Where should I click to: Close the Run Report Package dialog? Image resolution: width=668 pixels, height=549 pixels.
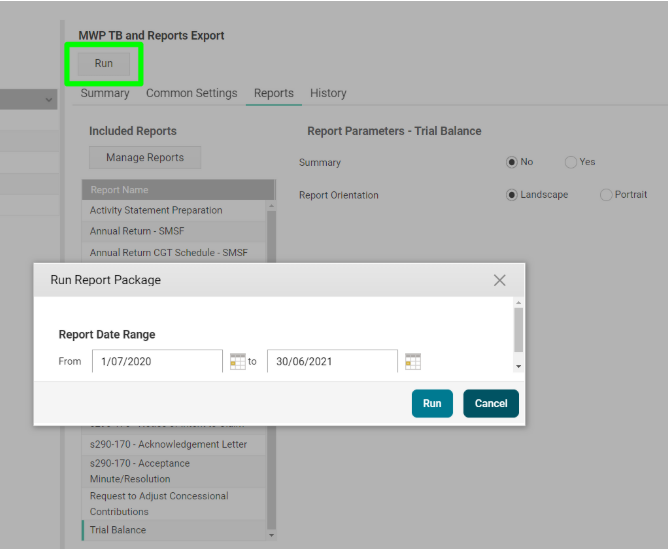pos(500,280)
